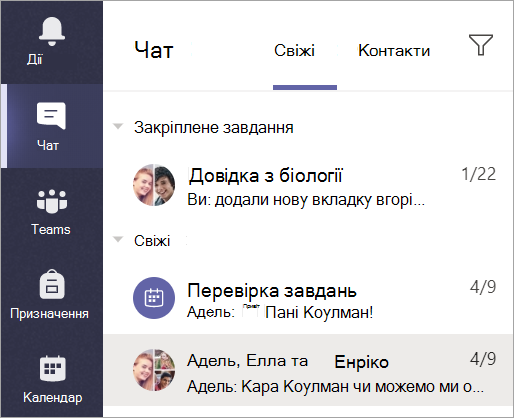Viewport: 514px width, 418px height.
Task: Click preview 'Адель: Кара Коулман чи можемо'
Action: 335,387
